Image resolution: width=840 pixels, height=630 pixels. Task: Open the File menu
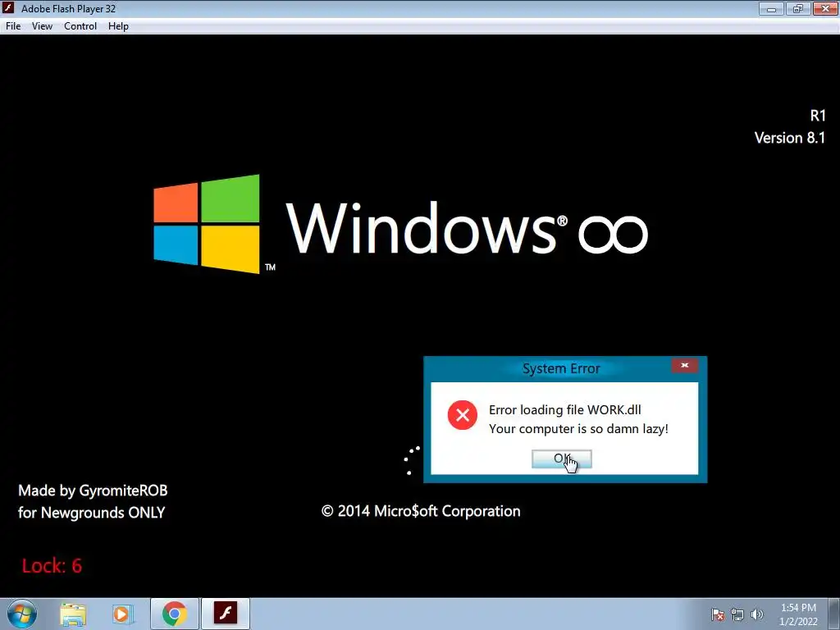13,26
